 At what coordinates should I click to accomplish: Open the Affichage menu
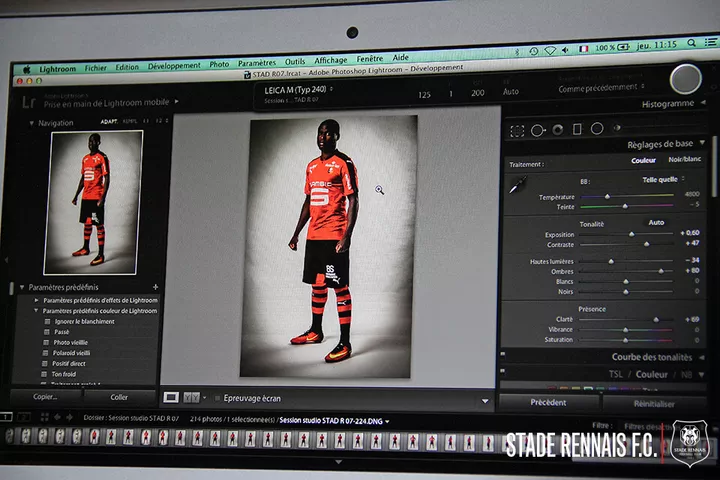click(x=330, y=60)
